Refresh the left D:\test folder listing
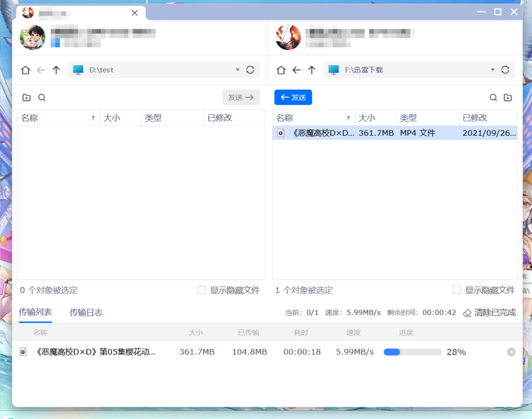Screen dimensions: 532x419 (250, 70)
